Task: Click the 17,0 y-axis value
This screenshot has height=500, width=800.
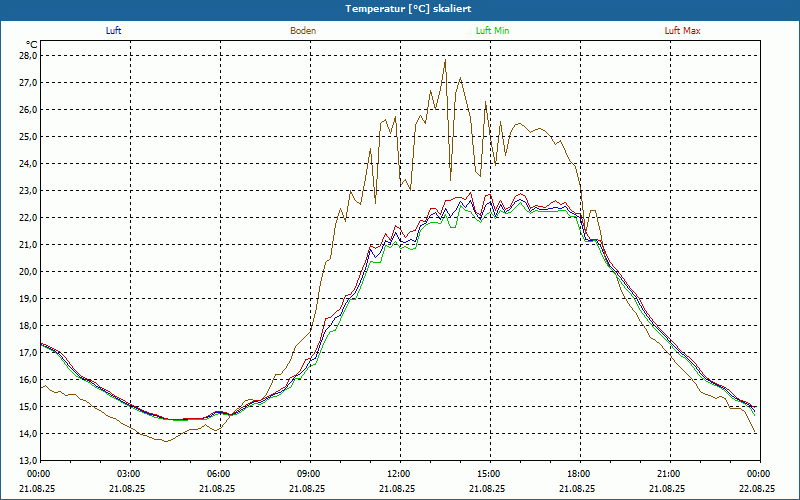Action: coord(29,353)
